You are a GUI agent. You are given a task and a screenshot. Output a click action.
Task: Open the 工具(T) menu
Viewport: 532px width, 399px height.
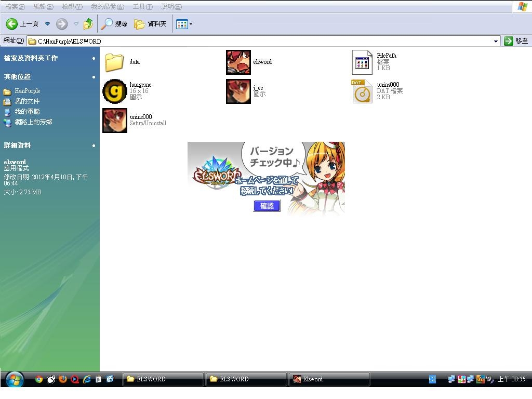(142, 7)
